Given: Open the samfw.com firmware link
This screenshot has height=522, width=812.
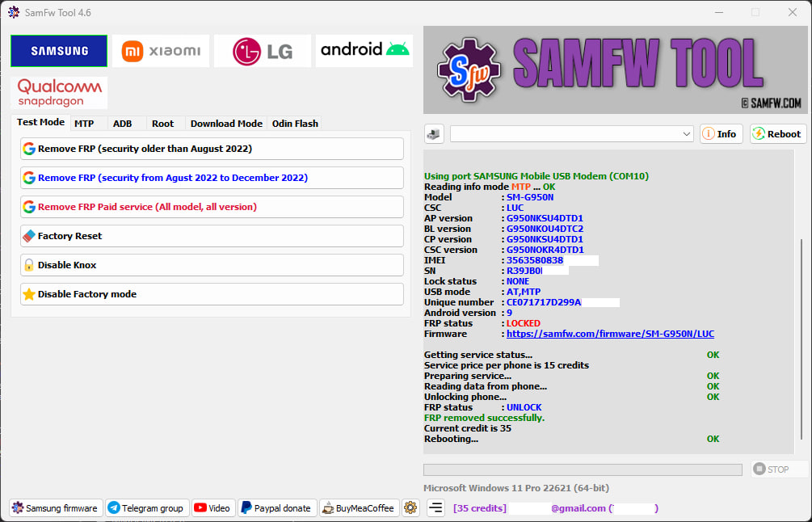Looking at the screenshot, I should (x=610, y=334).
